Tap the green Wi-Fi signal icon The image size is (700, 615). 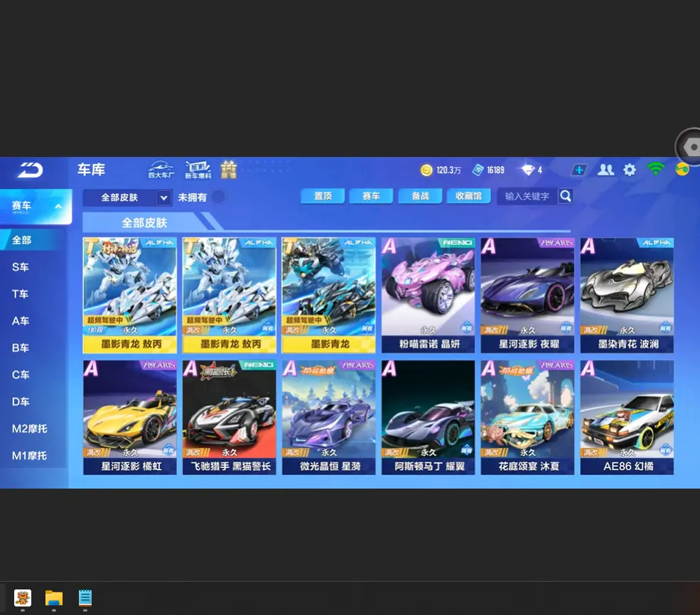click(655, 169)
